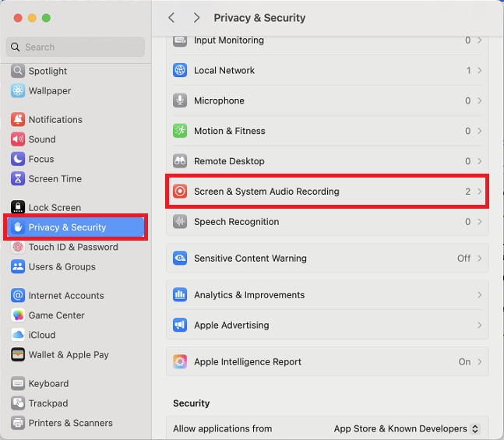
Task: Click the Apple Intelligence Report icon
Action: 180,361
